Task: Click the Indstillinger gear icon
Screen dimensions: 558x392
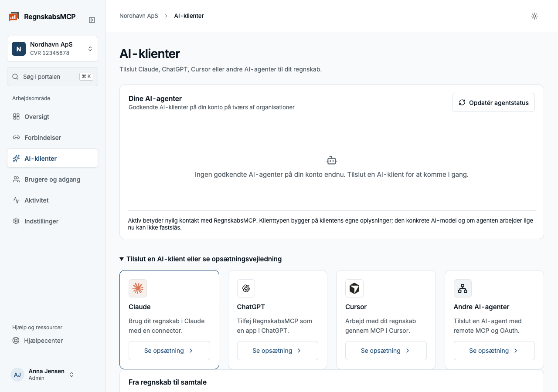Action: pyautogui.click(x=16, y=221)
